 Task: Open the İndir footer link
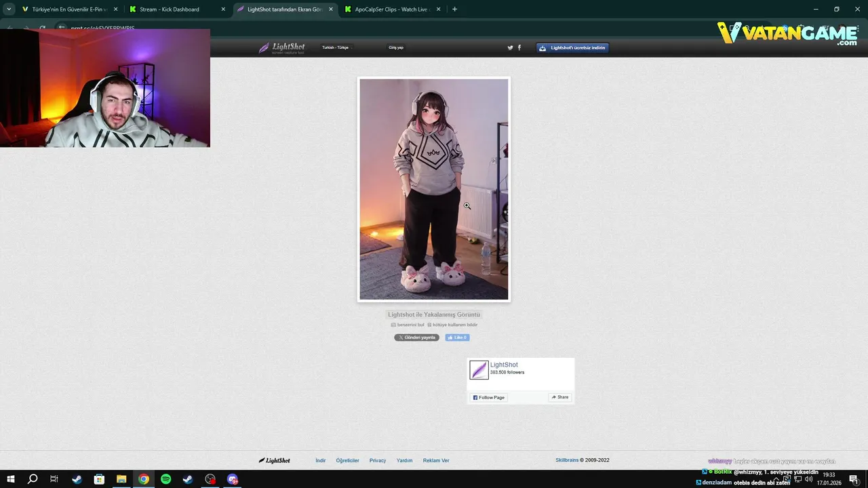tap(321, 460)
